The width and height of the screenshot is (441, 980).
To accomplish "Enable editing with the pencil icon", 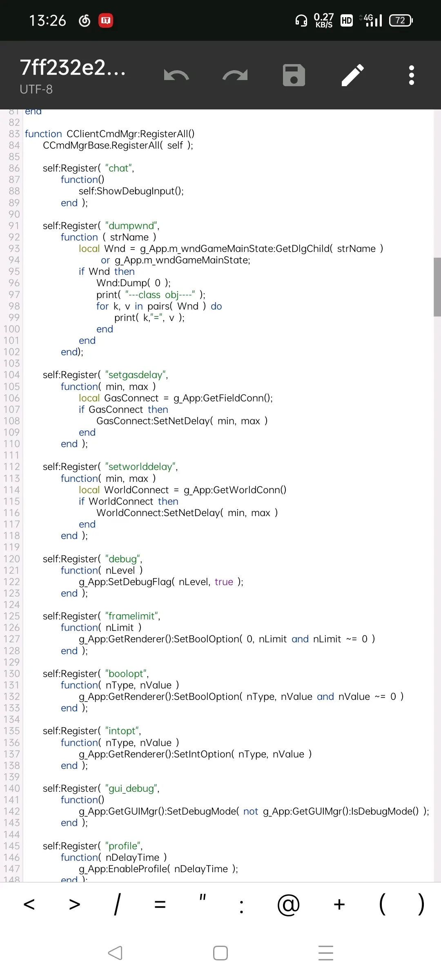I will click(353, 75).
